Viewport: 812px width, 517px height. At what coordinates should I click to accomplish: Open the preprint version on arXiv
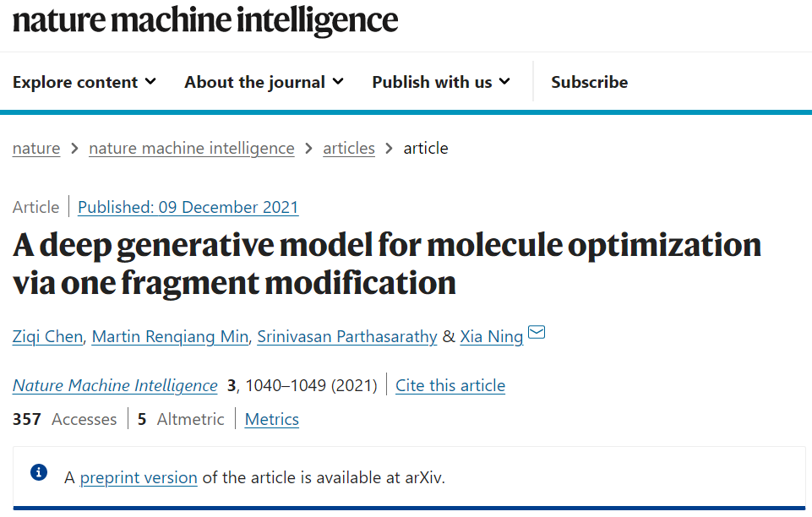[x=139, y=477]
